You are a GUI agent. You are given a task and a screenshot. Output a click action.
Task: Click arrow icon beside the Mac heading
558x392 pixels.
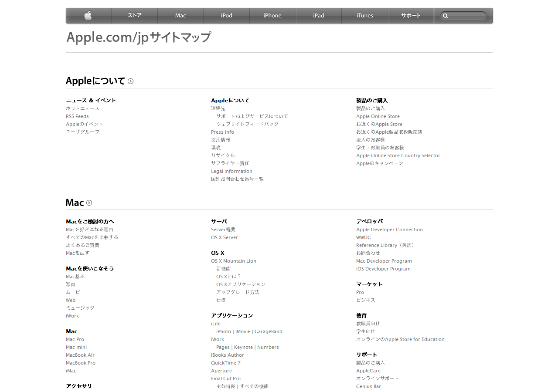(89, 203)
